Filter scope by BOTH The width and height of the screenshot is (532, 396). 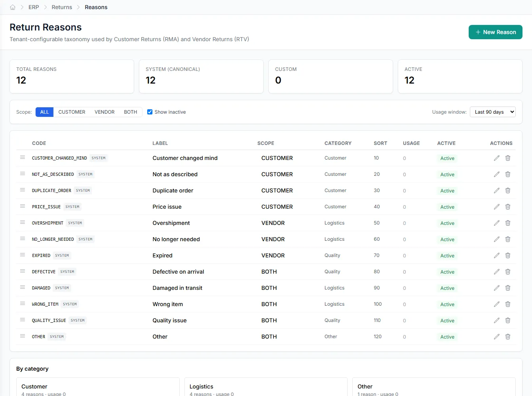point(131,112)
